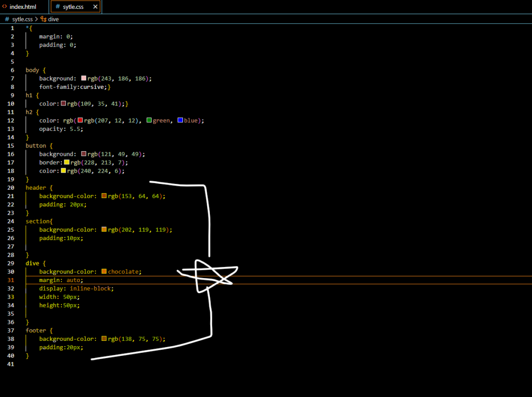Click the blue color swatch in h2 rule
532x397 pixels.
180,121
